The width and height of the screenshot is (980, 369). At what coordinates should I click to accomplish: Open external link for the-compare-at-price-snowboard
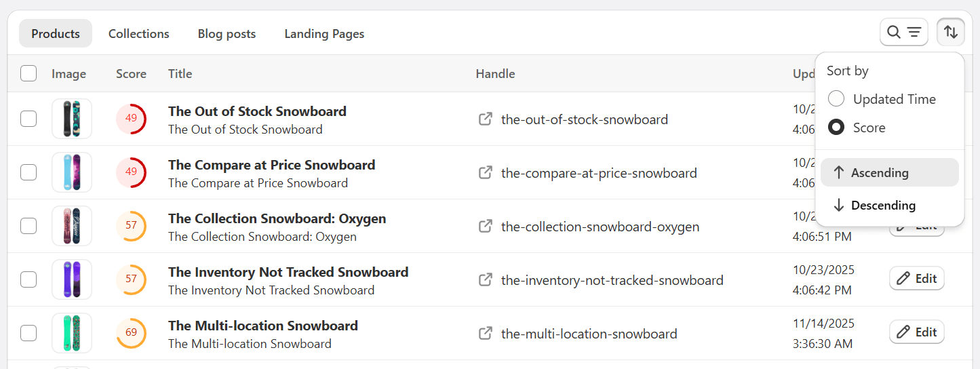tap(486, 173)
